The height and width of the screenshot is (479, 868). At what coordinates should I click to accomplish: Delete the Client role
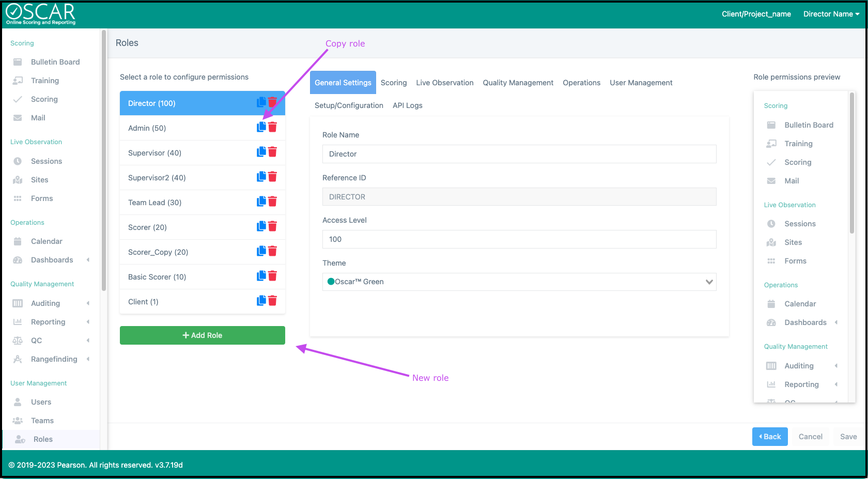(273, 301)
